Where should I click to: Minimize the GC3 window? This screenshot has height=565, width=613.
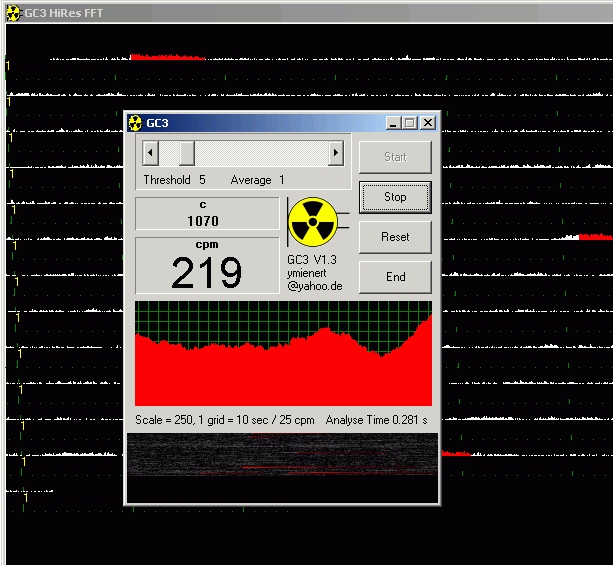coord(393,123)
